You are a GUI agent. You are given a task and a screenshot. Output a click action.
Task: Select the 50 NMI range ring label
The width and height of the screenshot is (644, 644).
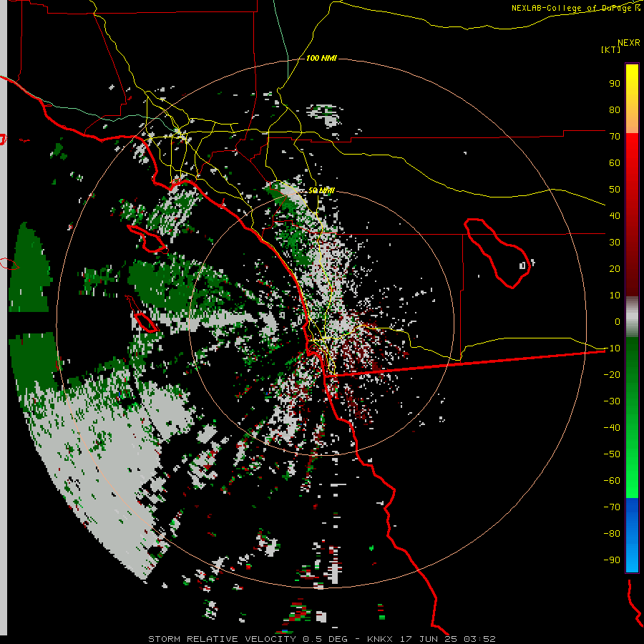(321, 190)
